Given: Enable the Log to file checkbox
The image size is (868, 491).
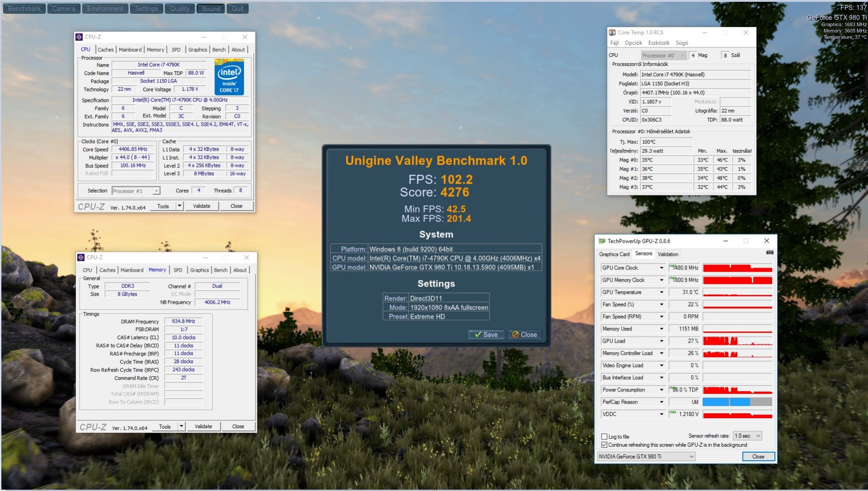Looking at the screenshot, I should [604, 437].
